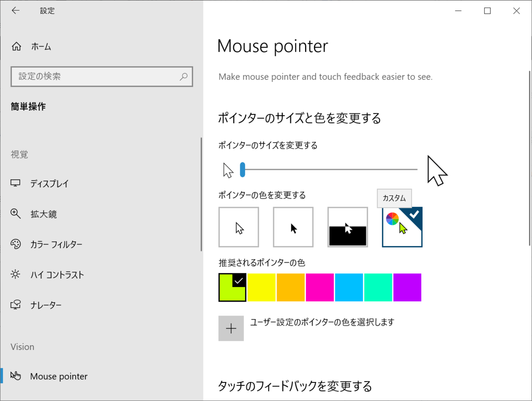Image resolution: width=532 pixels, height=401 pixels.
Task: Click the 簡単操作 heading in sidebar
Action: (28, 106)
